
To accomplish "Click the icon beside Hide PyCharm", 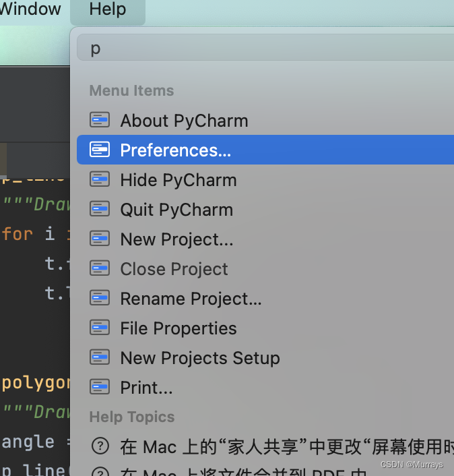I will 100,179.
